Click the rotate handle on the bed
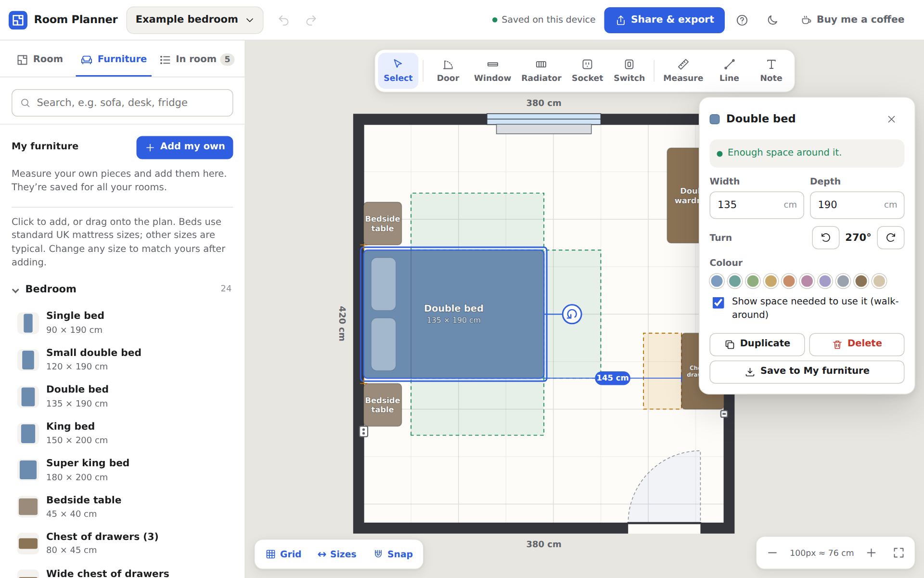Viewport: 924px width, 578px height. 572,315
